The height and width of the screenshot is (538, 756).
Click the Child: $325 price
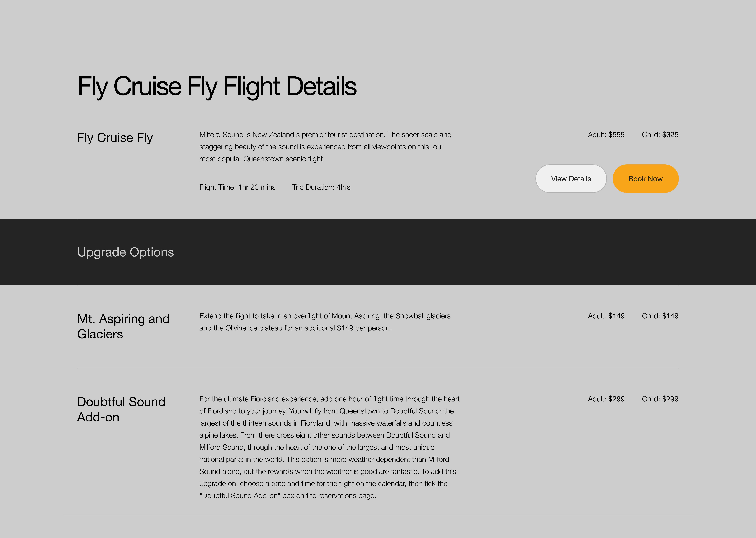[660, 134]
